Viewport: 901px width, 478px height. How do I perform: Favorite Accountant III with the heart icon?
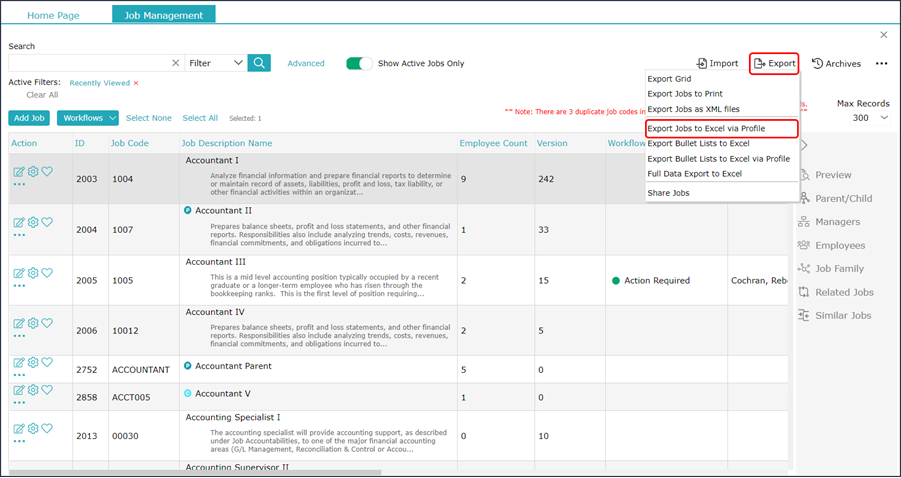point(47,273)
